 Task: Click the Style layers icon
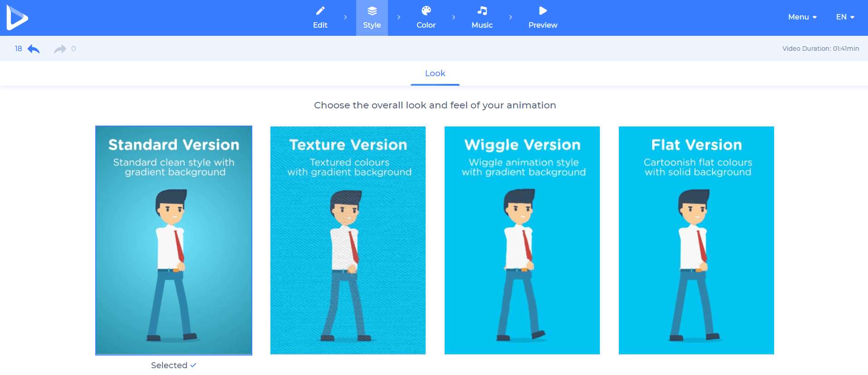[x=372, y=11]
